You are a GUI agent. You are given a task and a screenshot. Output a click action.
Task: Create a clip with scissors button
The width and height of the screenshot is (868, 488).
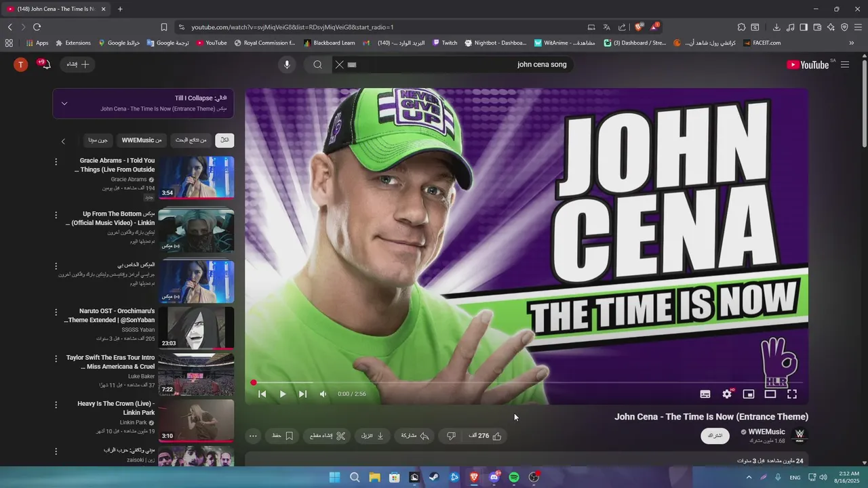328,436
